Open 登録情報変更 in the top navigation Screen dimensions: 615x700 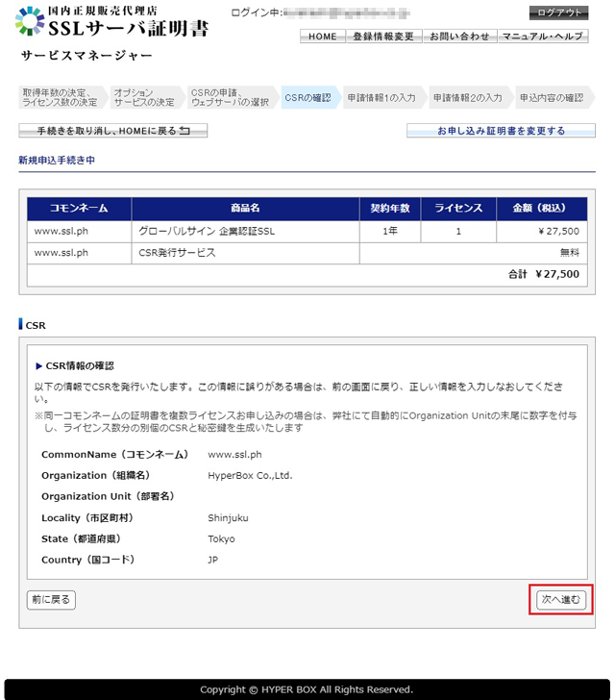tap(382, 37)
